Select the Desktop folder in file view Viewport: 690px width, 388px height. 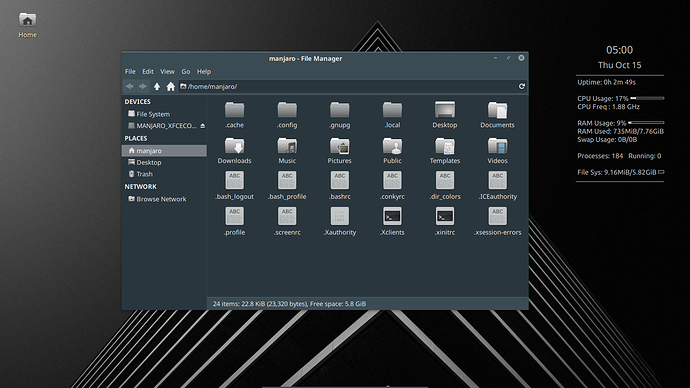(x=444, y=114)
